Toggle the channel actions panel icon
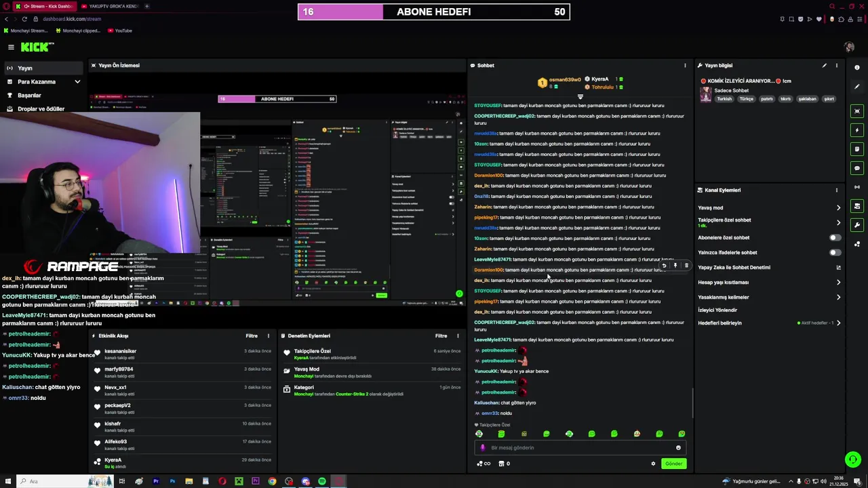Viewport: 868px width, 488px height. tap(857, 206)
